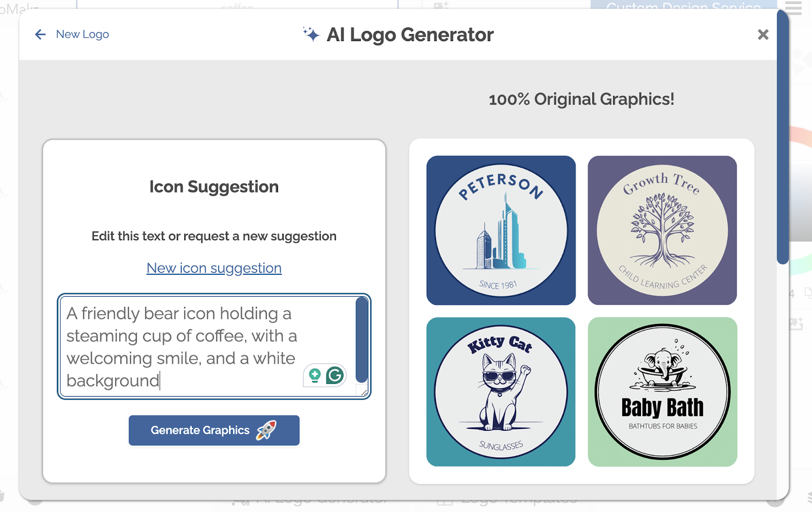Click the 100% Original Graphics heading
Screen dimensions: 812x512
[x=582, y=99]
